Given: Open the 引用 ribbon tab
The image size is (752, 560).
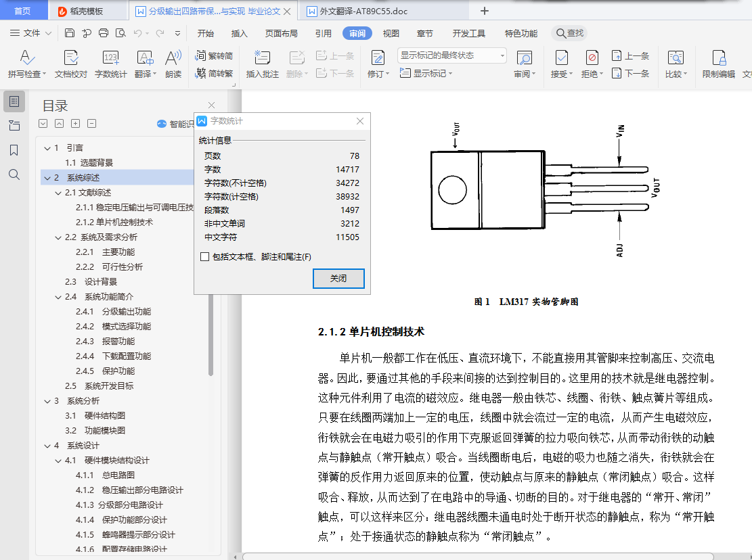Looking at the screenshot, I should pyautogui.click(x=324, y=33).
